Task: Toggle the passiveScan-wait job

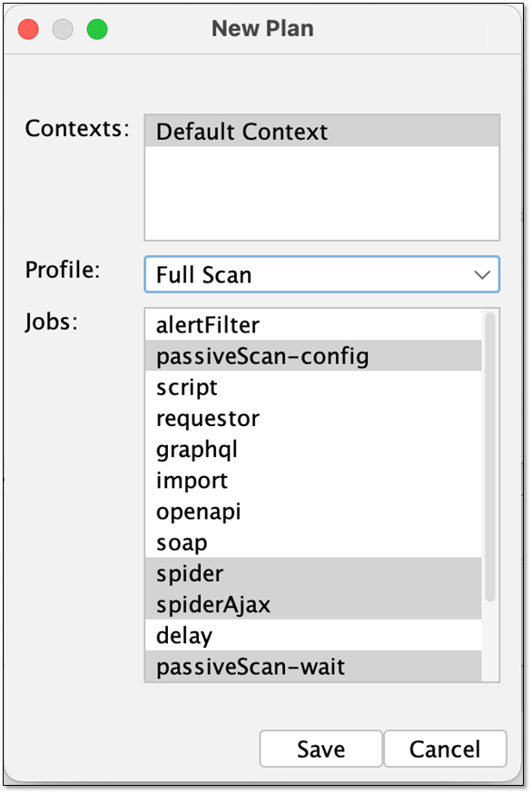Action: [x=313, y=667]
